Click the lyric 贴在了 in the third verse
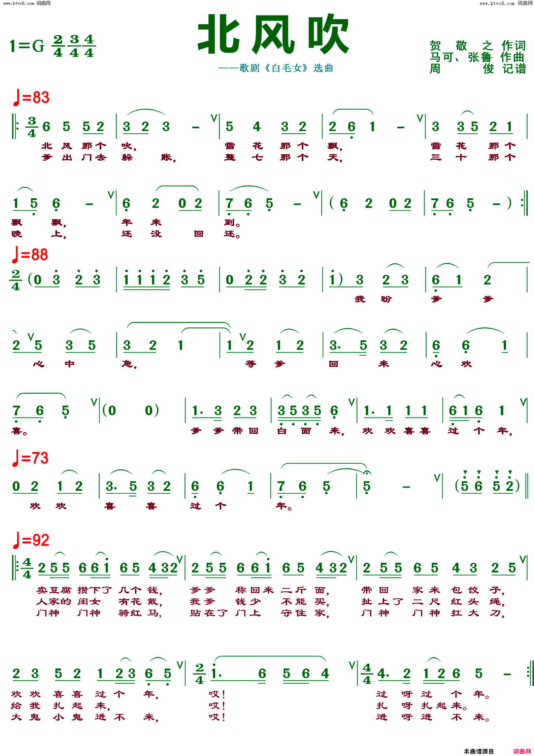The image size is (534, 756). click(x=209, y=613)
